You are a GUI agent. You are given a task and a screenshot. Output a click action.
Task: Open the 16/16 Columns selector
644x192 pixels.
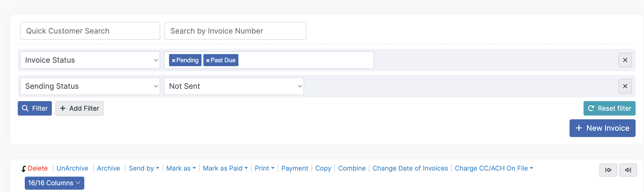tap(54, 183)
